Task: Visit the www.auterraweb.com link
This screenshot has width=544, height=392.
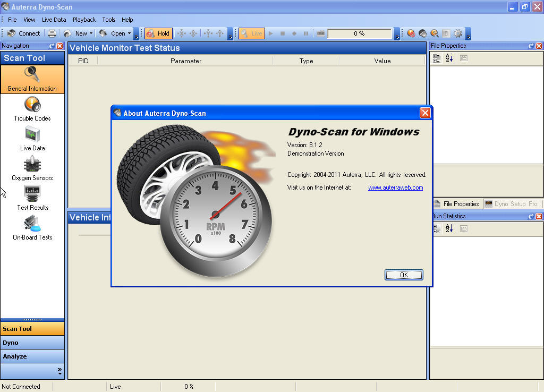Action: [x=395, y=187]
